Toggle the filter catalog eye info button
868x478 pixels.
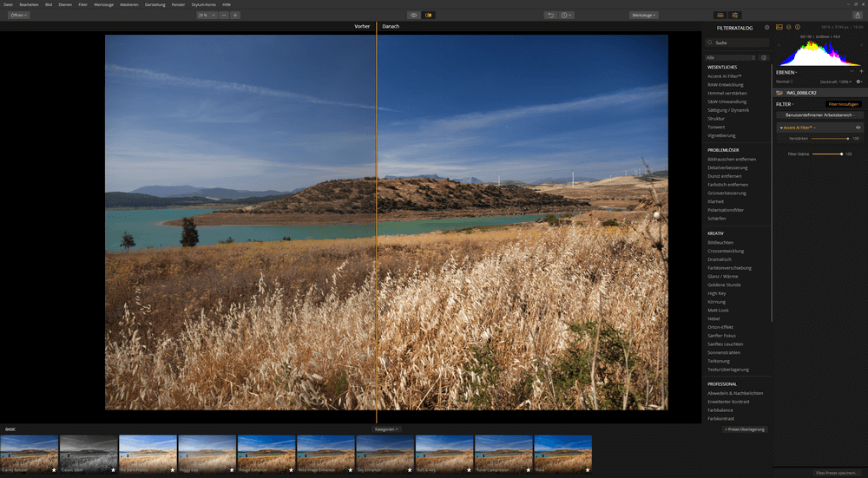(x=763, y=57)
